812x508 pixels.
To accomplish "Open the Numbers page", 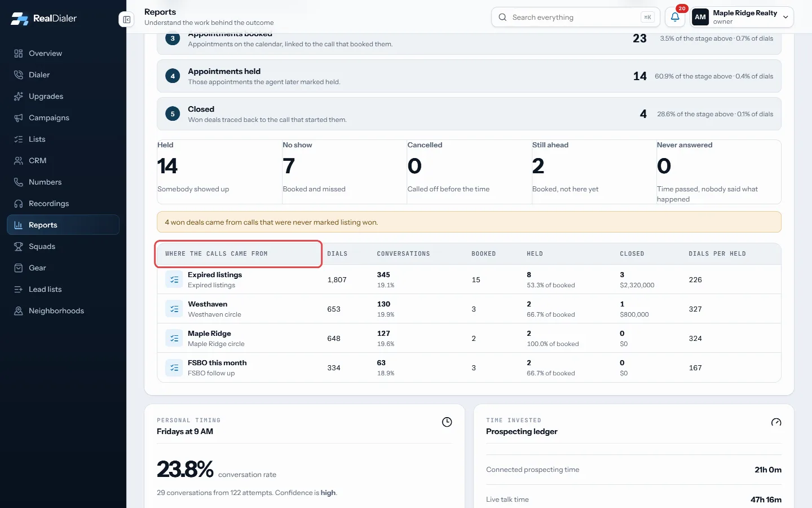I will (x=63, y=182).
